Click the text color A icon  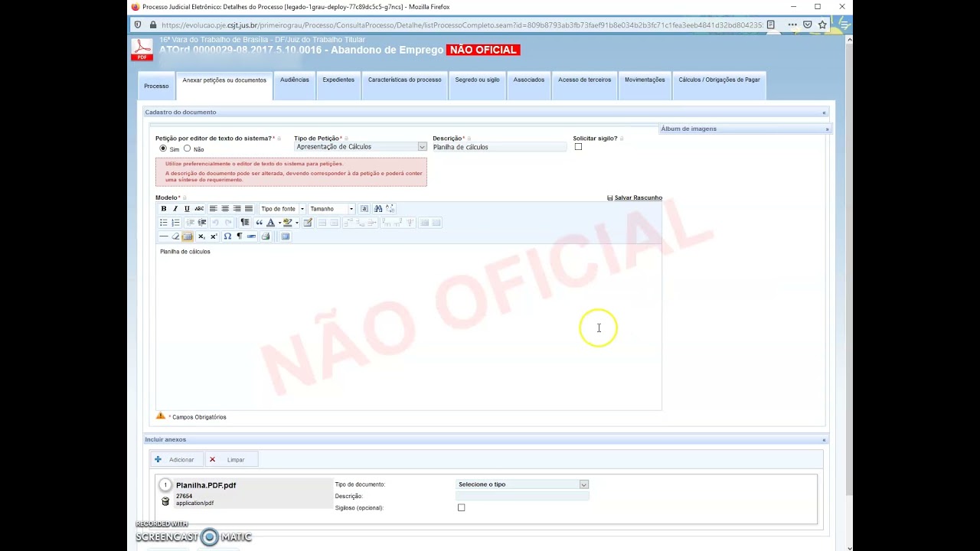point(270,223)
